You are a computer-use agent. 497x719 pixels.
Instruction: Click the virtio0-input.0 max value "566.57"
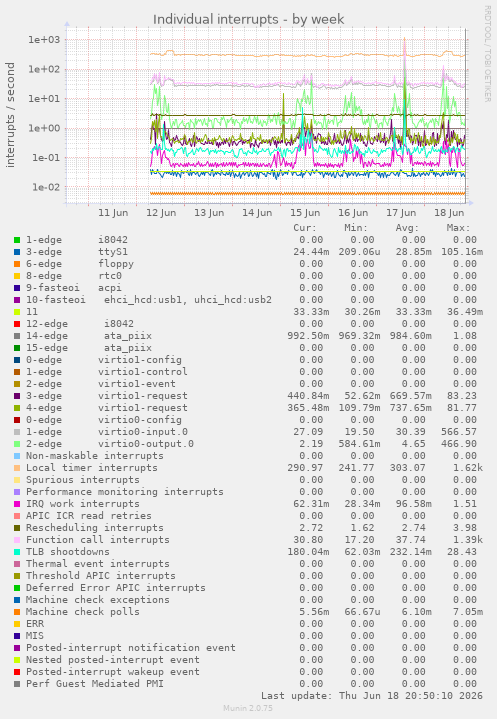click(x=459, y=432)
